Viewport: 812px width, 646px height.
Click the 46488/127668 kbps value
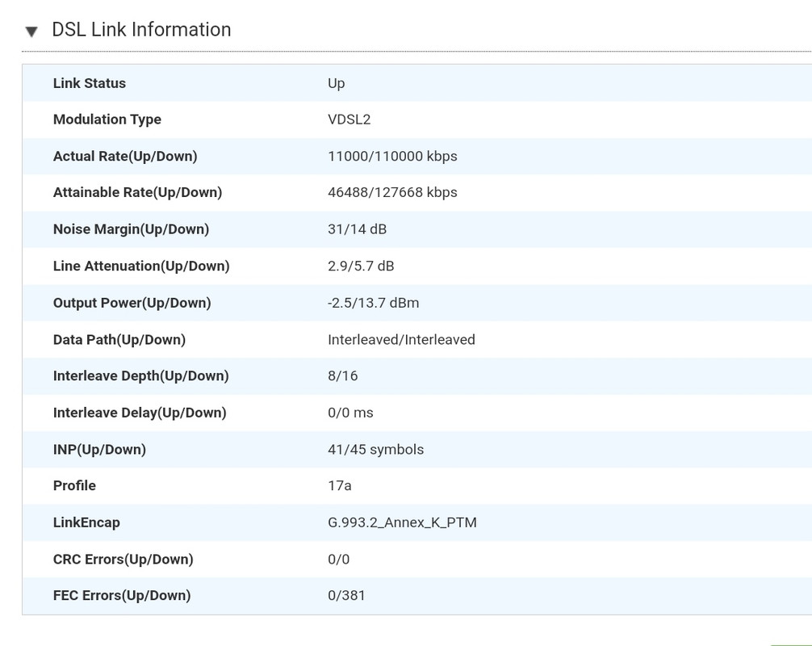click(392, 193)
